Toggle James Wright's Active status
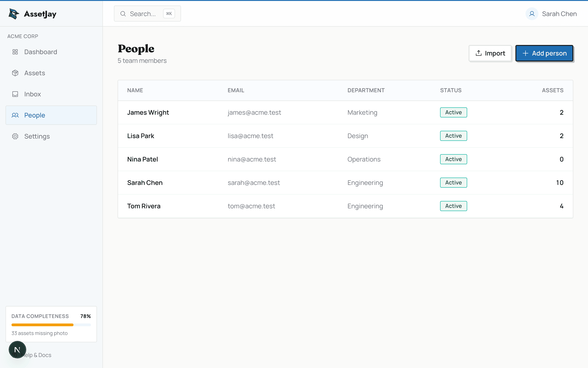This screenshot has width=588, height=368. click(453, 112)
